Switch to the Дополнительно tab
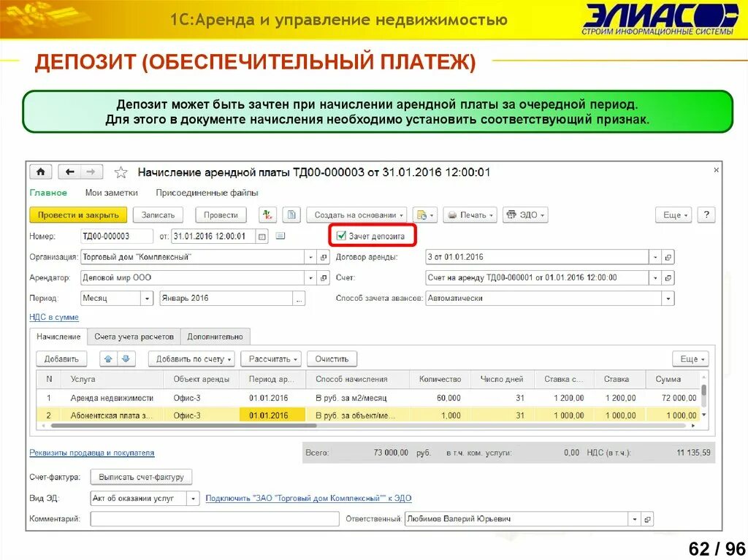The image size is (748, 560). point(215,337)
